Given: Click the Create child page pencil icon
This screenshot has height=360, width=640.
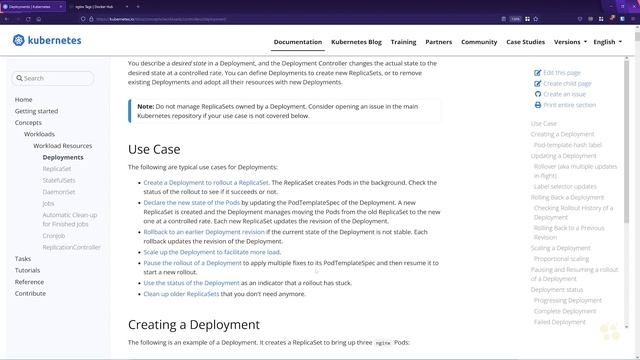Looking at the screenshot, I should [538, 83].
